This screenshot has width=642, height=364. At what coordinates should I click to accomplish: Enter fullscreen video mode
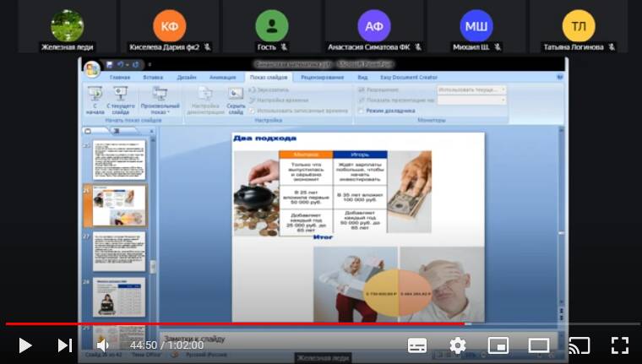pyautogui.click(x=619, y=345)
